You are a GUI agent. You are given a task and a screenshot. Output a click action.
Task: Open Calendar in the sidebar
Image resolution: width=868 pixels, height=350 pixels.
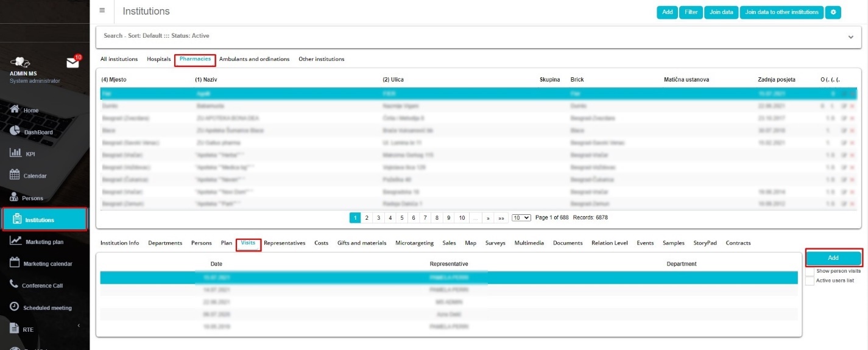[x=15, y=175]
